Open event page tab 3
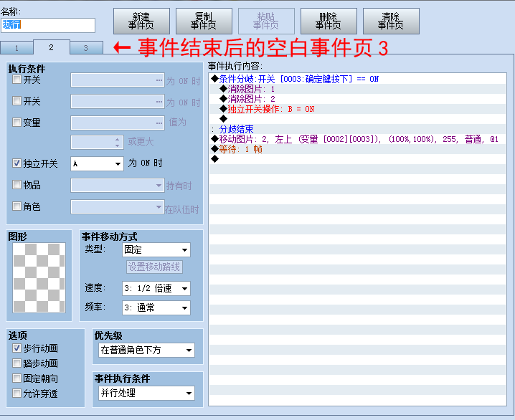Screen dimensions: 515x420 tap(86, 48)
